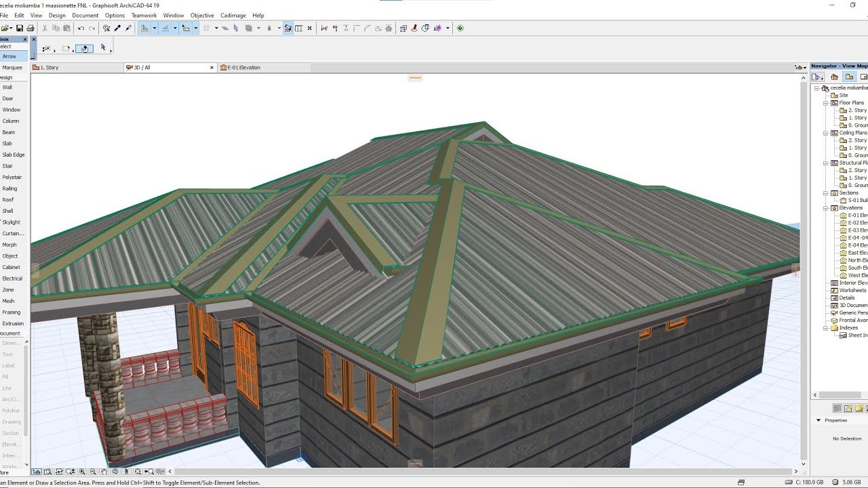
Task: Open the Objective menu
Action: pyautogui.click(x=202, y=15)
